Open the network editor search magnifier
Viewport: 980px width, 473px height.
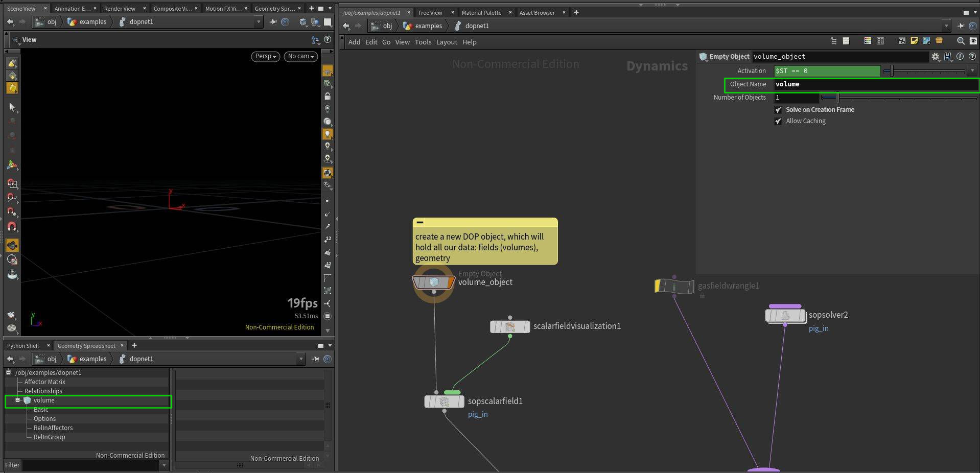(x=961, y=41)
